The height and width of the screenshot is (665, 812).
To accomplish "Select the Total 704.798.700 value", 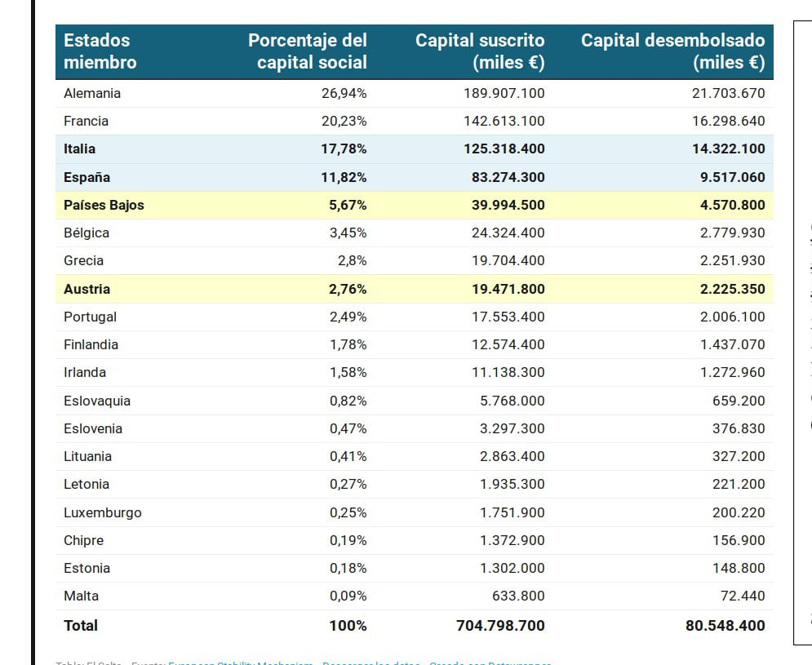I will tap(500, 626).
